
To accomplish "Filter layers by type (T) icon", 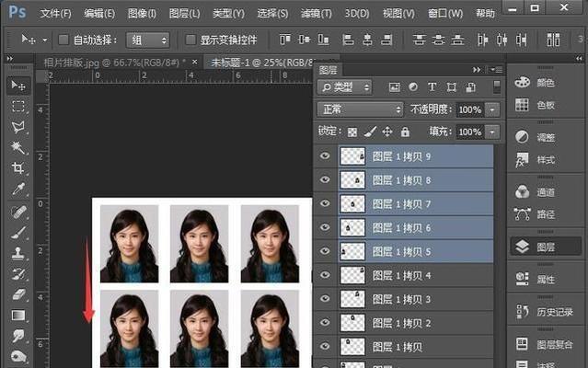I will coord(432,87).
